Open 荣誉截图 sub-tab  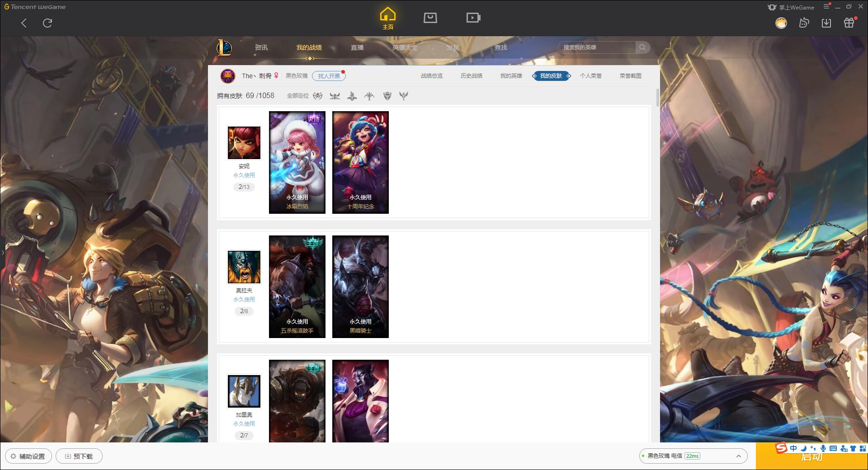631,76
